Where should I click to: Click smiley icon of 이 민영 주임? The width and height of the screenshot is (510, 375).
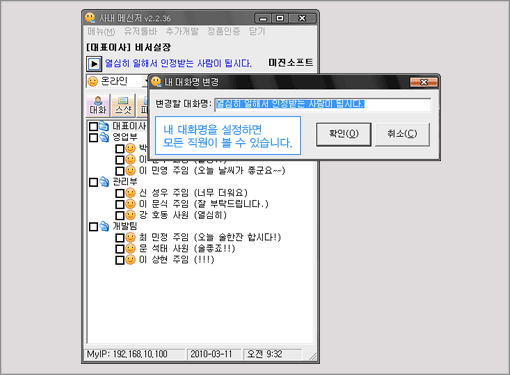coord(130,171)
